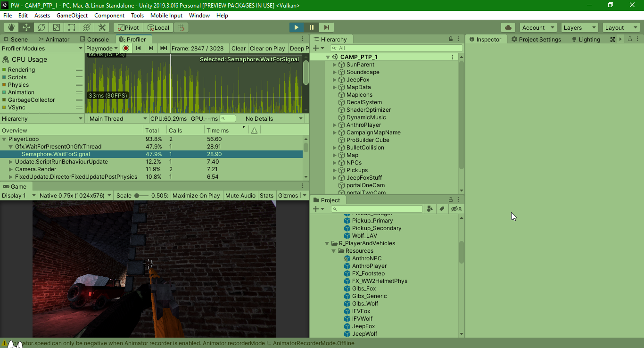The image size is (644, 348).
Task: Collapse the PlayerLoop profiler row
Action: pos(4,139)
